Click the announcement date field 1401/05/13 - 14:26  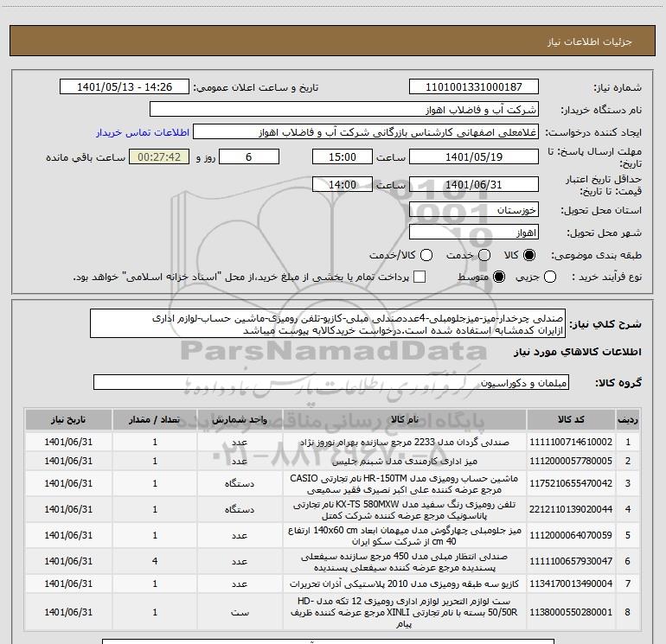click(125, 86)
